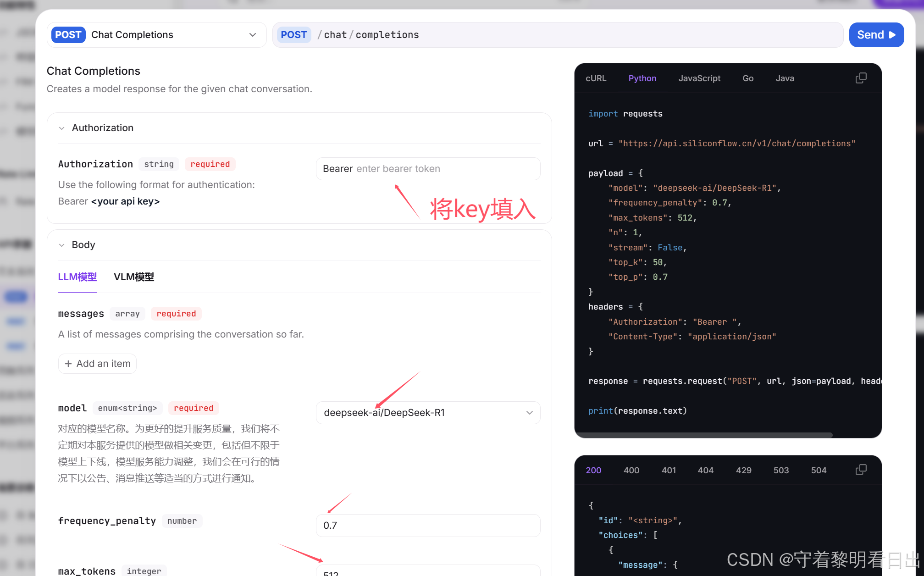Image resolution: width=924 pixels, height=576 pixels.
Task: Show the JavaScript code sample
Action: [699, 78]
